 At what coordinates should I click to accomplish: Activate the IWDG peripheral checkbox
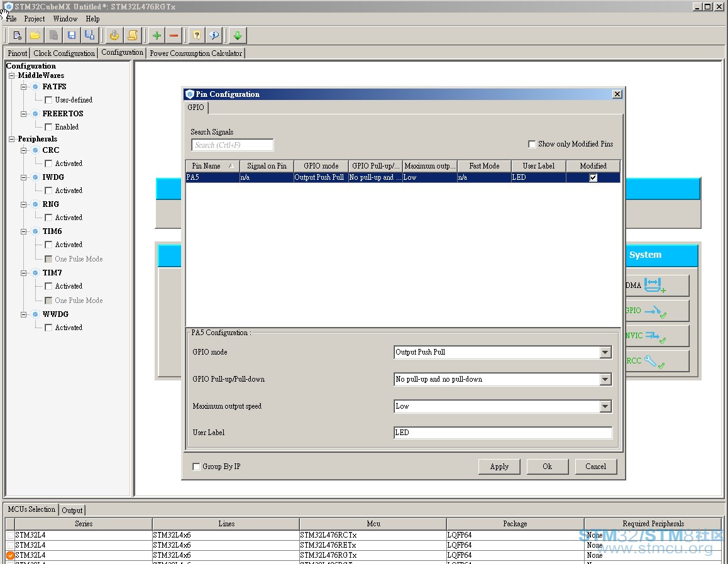pos(48,191)
